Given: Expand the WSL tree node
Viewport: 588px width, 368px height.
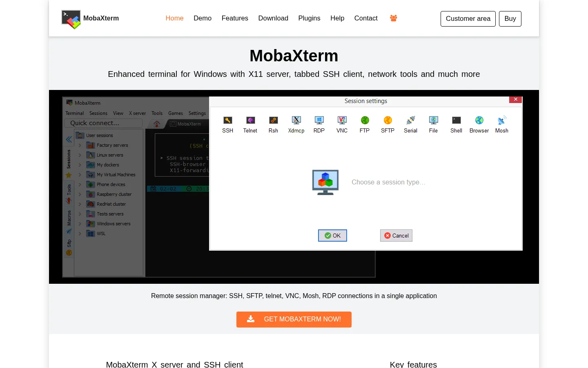Looking at the screenshot, I should point(80,233).
